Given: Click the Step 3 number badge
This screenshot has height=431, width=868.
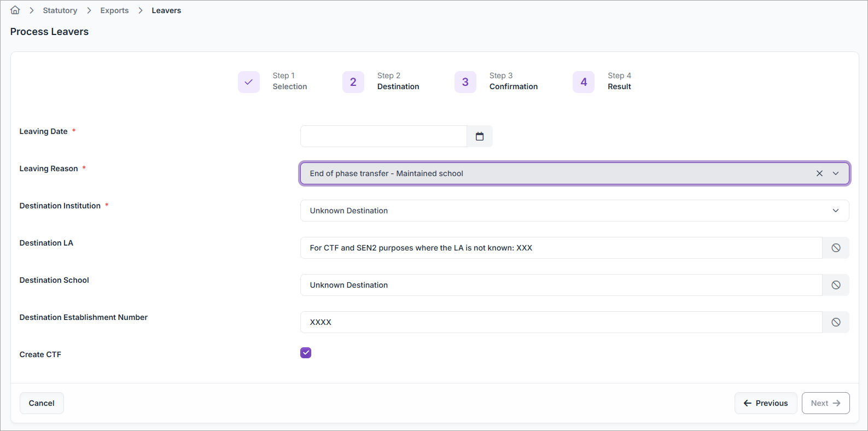Looking at the screenshot, I should (465, 82).
